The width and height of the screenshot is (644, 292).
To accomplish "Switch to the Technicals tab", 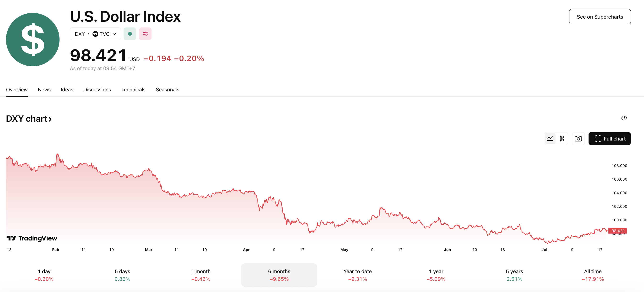I will coord(133,89).
